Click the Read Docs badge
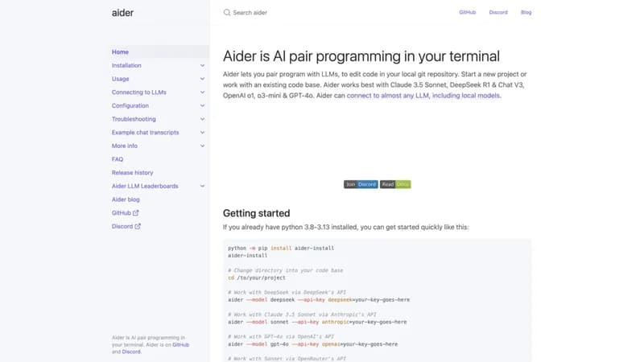 coord(395,184)
